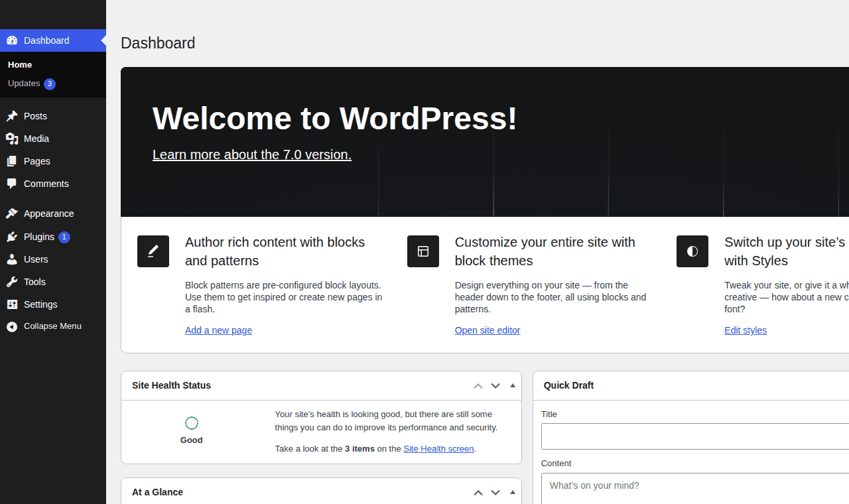Toggle collapse of At a Glance panel
This screenshot has height=504, width=849.
coord(513,492)
